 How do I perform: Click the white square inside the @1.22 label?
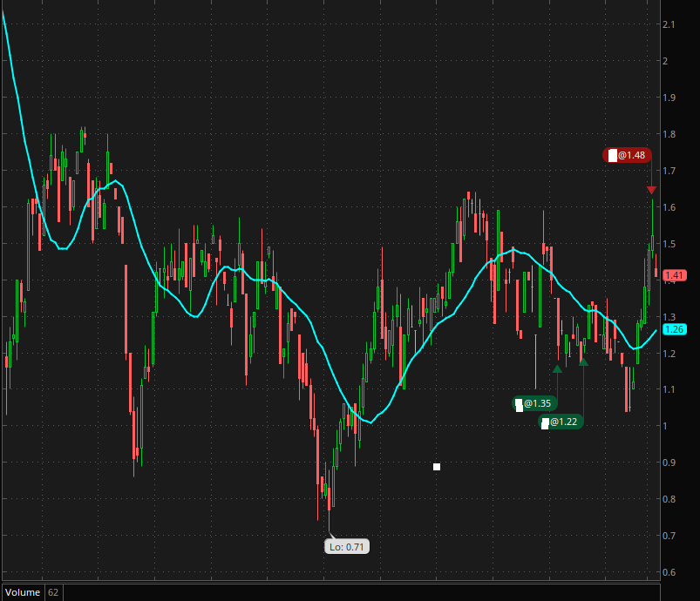(545, 423)
